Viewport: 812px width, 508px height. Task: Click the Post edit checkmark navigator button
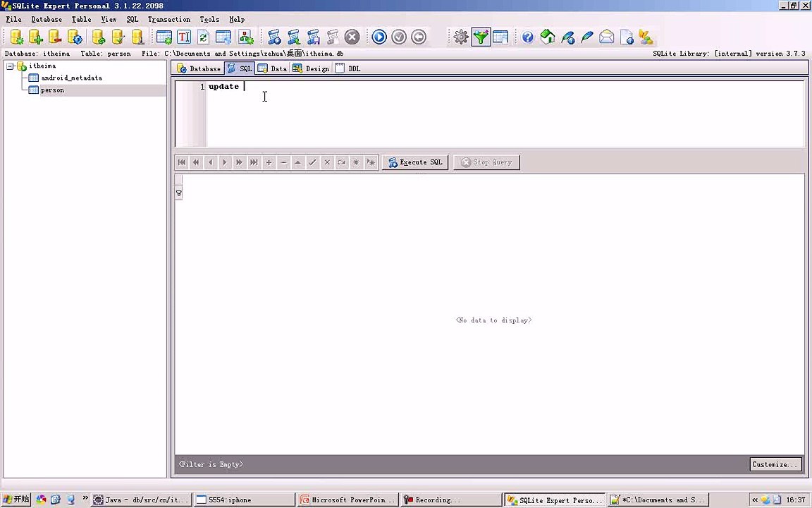312,162
